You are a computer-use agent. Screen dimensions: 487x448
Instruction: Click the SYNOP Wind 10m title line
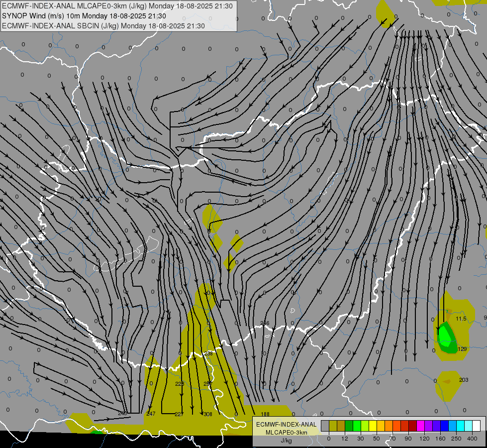84,16
